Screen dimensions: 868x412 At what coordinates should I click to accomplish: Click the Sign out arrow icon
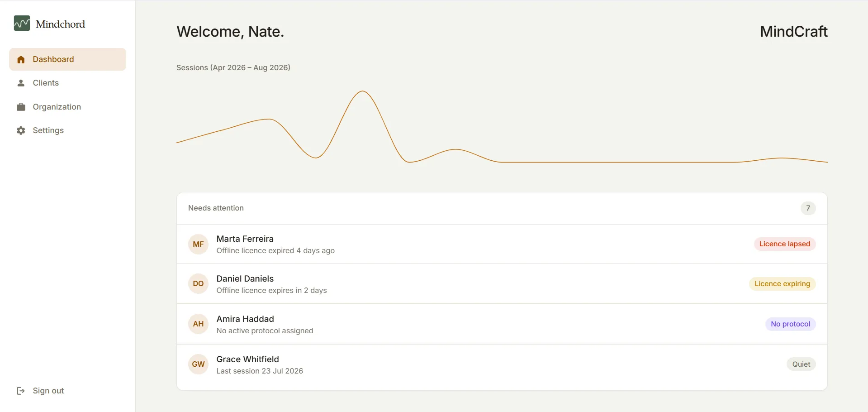(21, 391)
